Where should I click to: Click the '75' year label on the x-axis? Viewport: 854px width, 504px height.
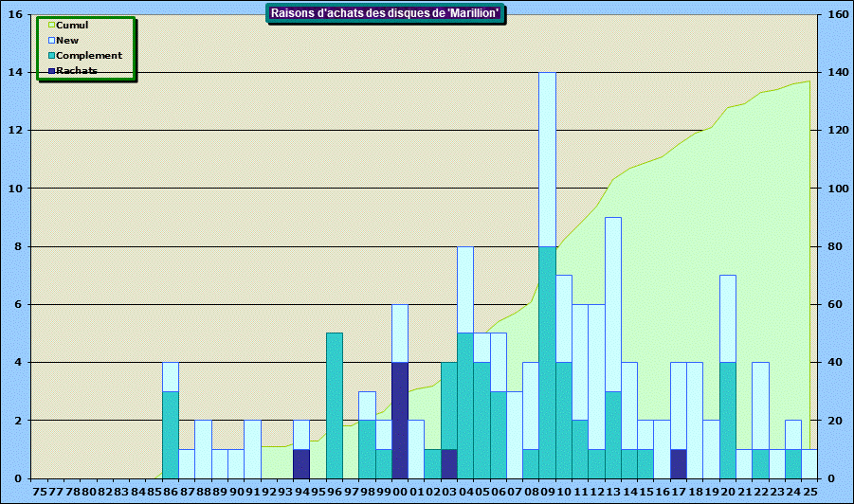click(x=39, y=493)
